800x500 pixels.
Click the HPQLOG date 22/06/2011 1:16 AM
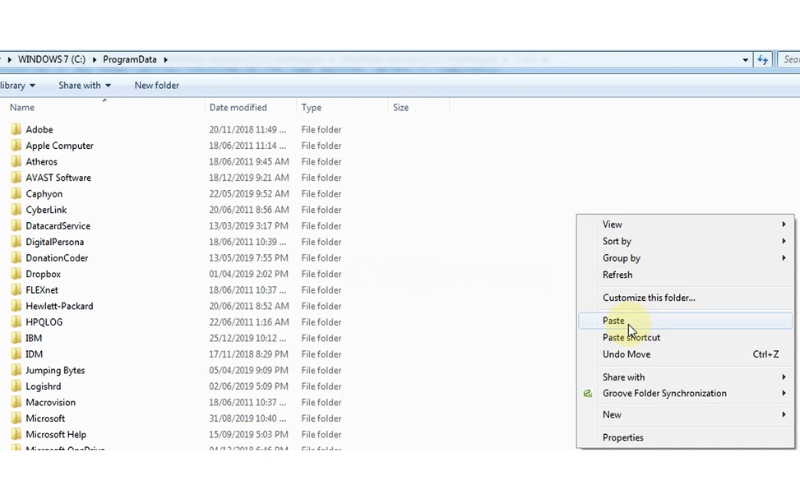pos(248,322)
